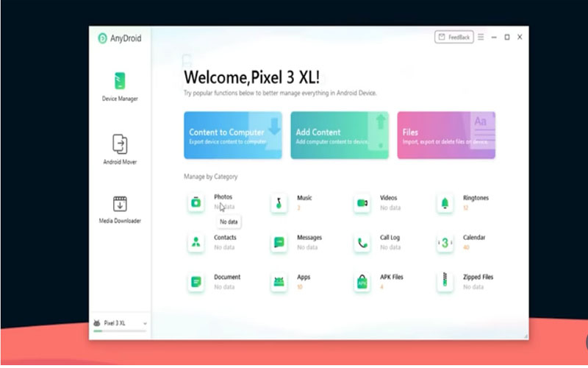Open the Files card
588x368 pixels.
(446, 135)
